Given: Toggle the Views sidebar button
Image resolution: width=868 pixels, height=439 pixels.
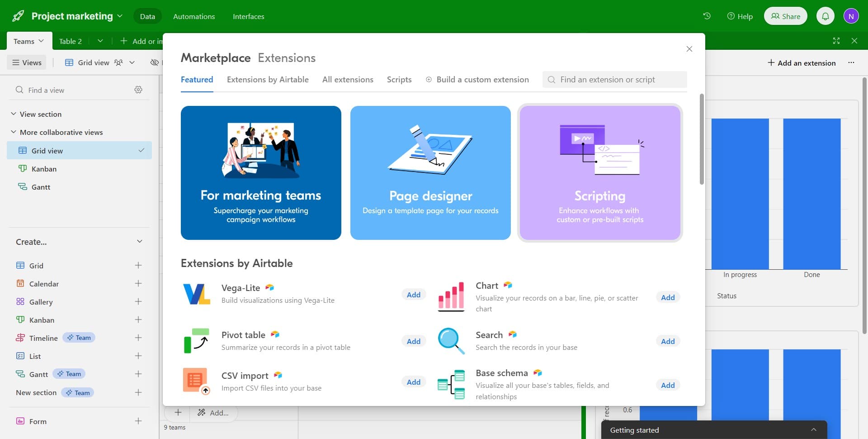Looking at the screenshot, I should coord(27,62).
